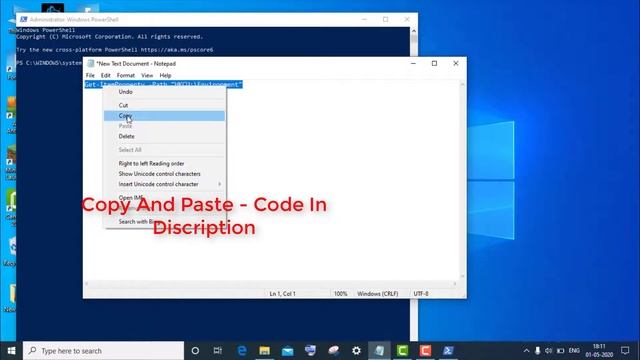This screenshot has width=640, height=360.
Task: Open the Notepad Help menu
Action: click(x=165, y=76)
